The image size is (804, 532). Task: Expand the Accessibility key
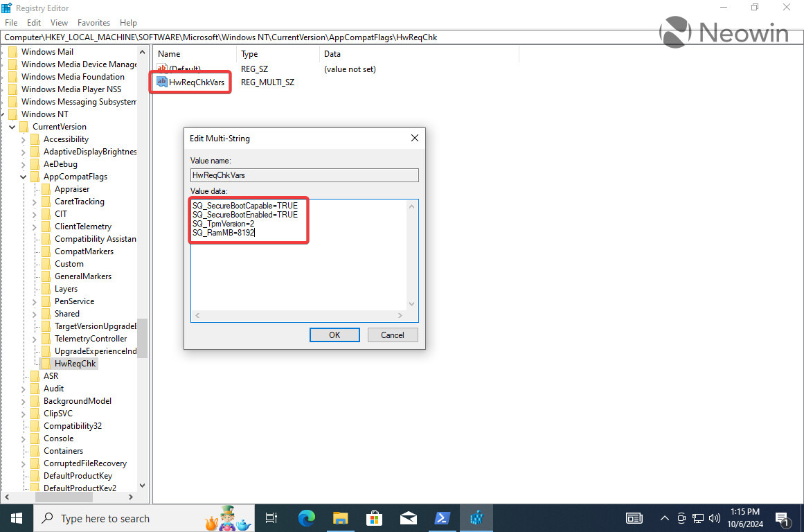coord(24,139)
